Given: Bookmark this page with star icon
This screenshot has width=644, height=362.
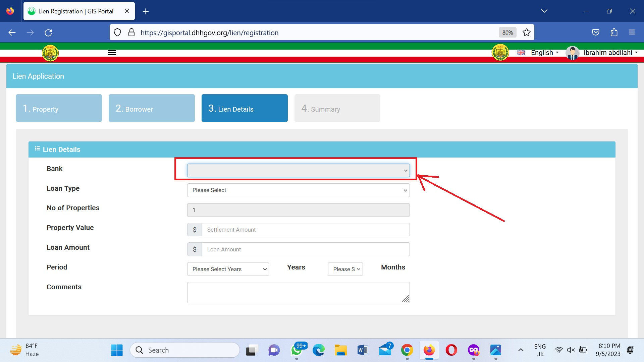Looking at the screenshot, I should (527, 33).
